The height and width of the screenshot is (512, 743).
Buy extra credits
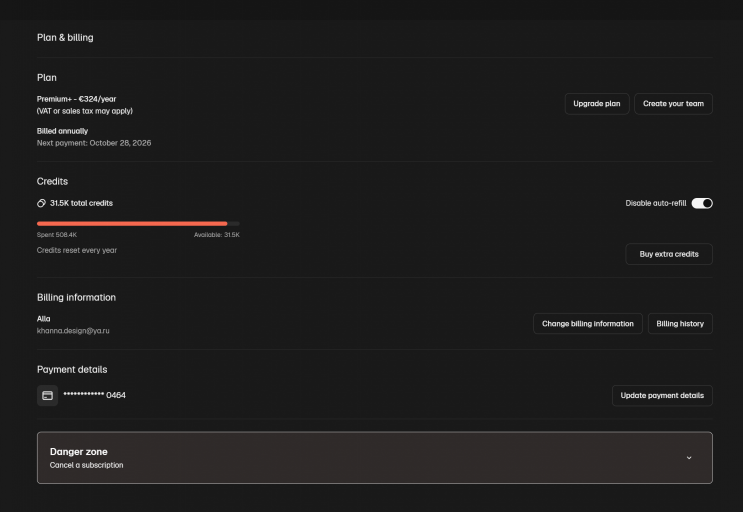point(669,254)
